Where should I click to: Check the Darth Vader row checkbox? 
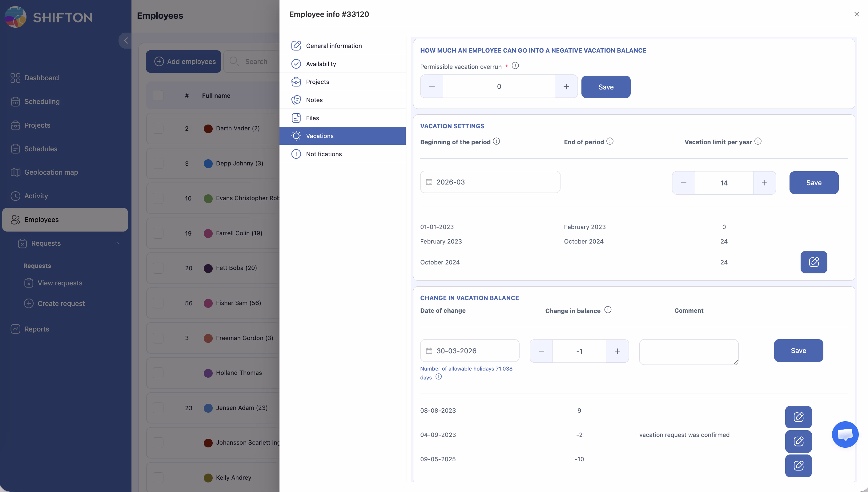point(158,129)
